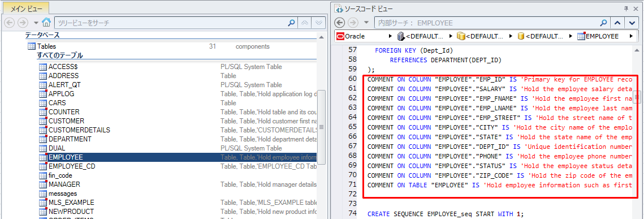This screenshot has height=219, width=644.
Task: Click the CARS table icon
Action: pos(43,103)
